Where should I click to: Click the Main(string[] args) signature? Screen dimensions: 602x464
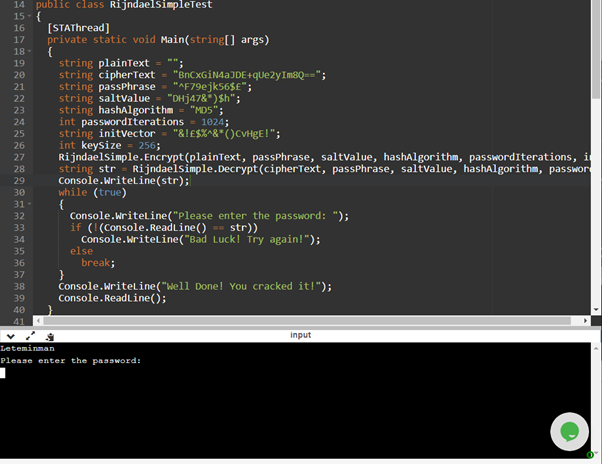coord(215,40)
